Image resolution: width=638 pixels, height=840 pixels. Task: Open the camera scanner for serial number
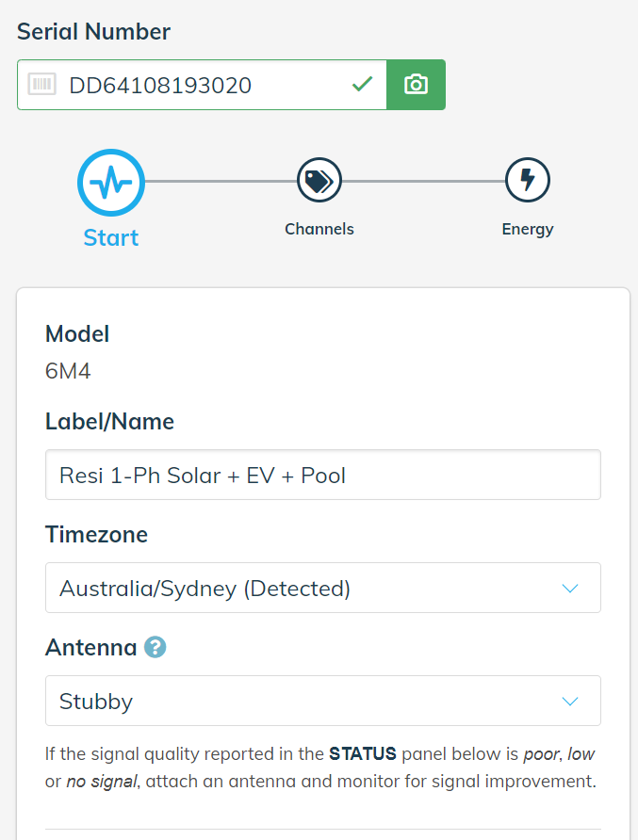[x=416, y=85]
